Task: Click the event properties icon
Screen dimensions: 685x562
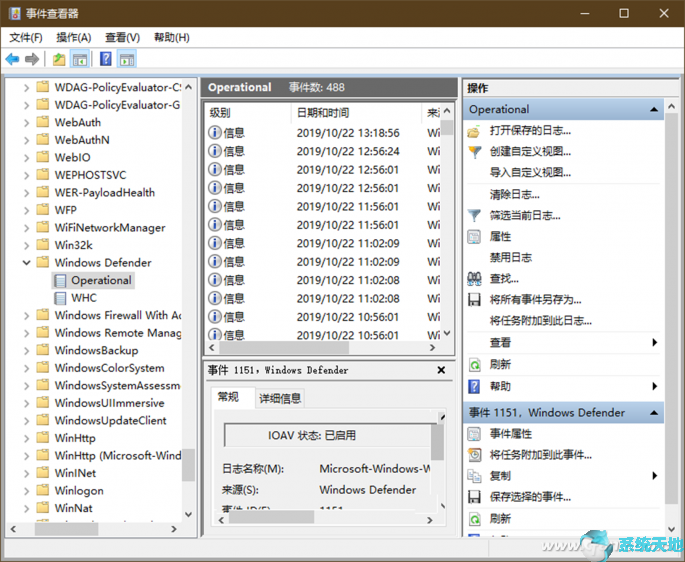Action: [x=474, y=434]
